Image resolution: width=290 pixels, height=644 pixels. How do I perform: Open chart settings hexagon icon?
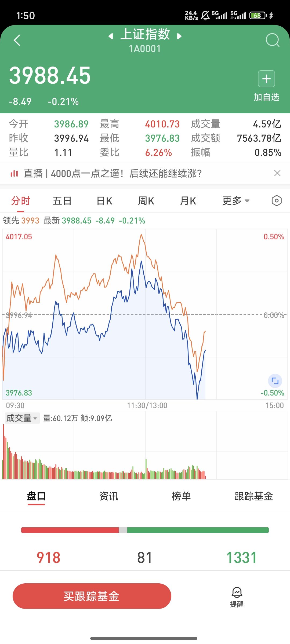276,201
